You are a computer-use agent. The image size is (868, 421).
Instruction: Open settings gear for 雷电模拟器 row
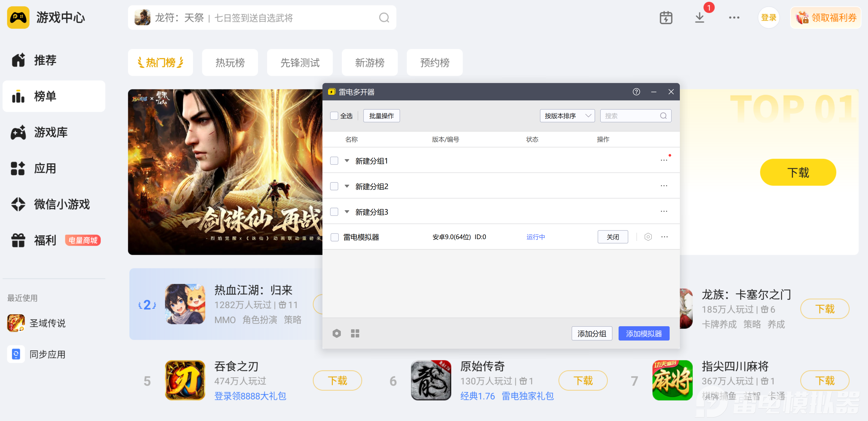point(648,237)
